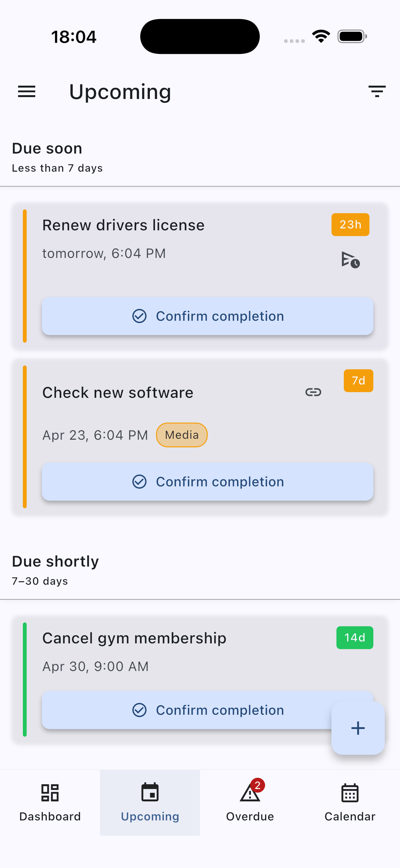This screenshot has height=868, width=400.
Task: Select the Upcoming tab
Action: click(150, 802)
